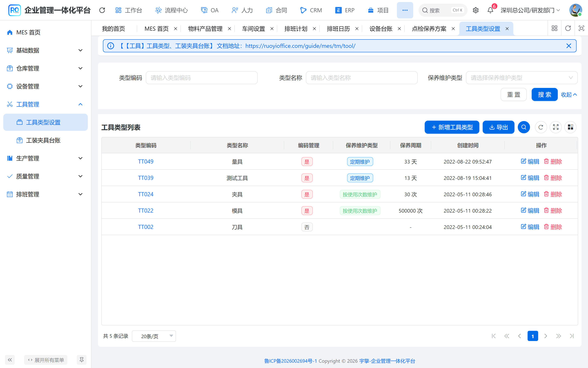This screenshot has height=368, width=588.
Task: Expand the 仓库管理 menu
Action: (46, 68)
